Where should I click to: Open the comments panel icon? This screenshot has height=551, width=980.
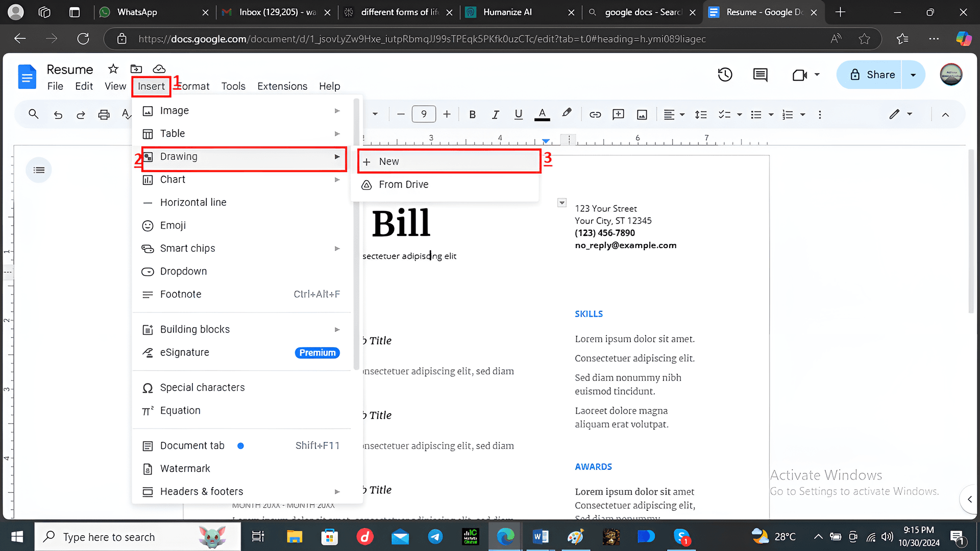(760, 75)
